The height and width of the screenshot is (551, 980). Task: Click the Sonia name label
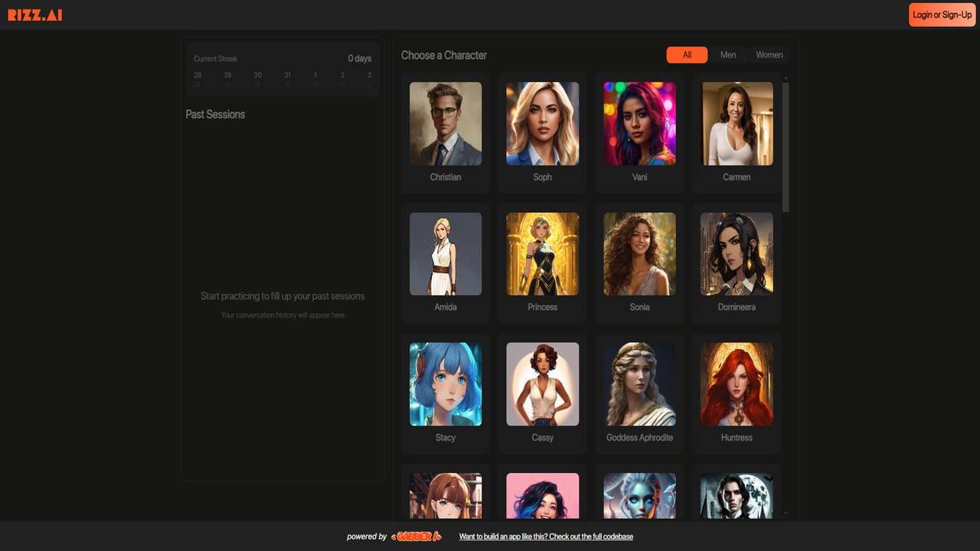click(639, 307)
